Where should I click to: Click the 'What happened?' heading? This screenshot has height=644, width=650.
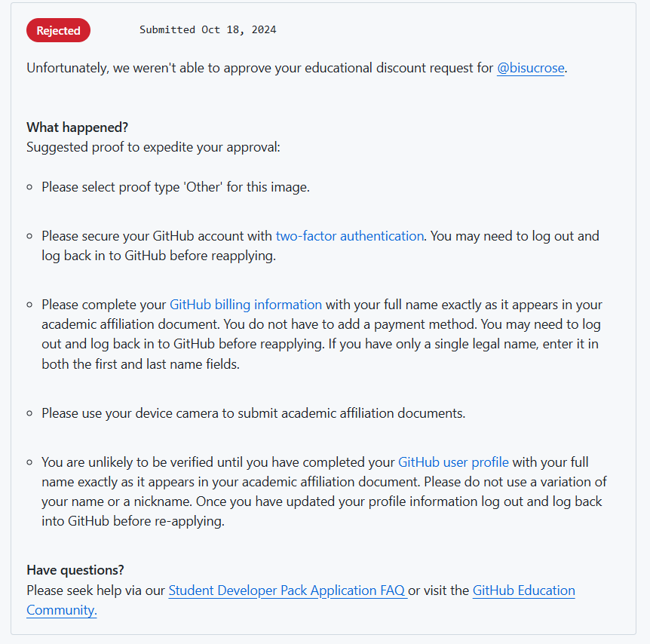tap(77, 127)
